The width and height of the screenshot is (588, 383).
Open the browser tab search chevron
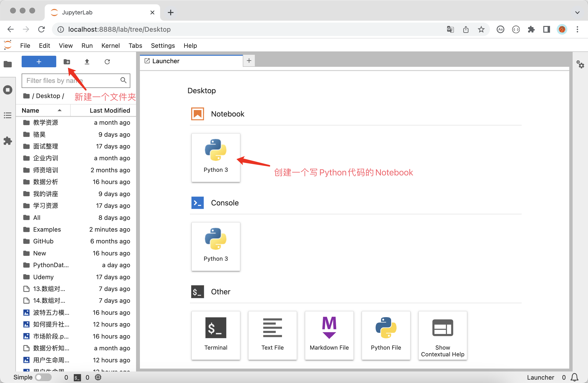point(577,12)
